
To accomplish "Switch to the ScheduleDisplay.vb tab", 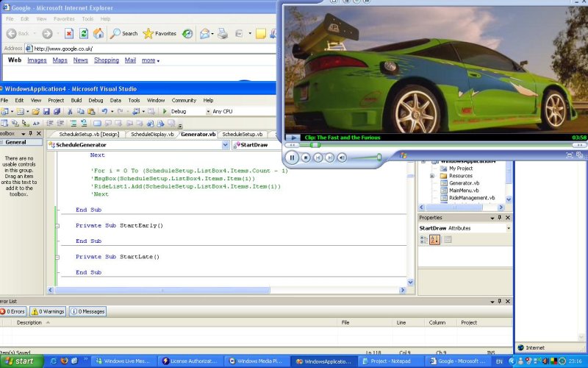I will (151, 135).
